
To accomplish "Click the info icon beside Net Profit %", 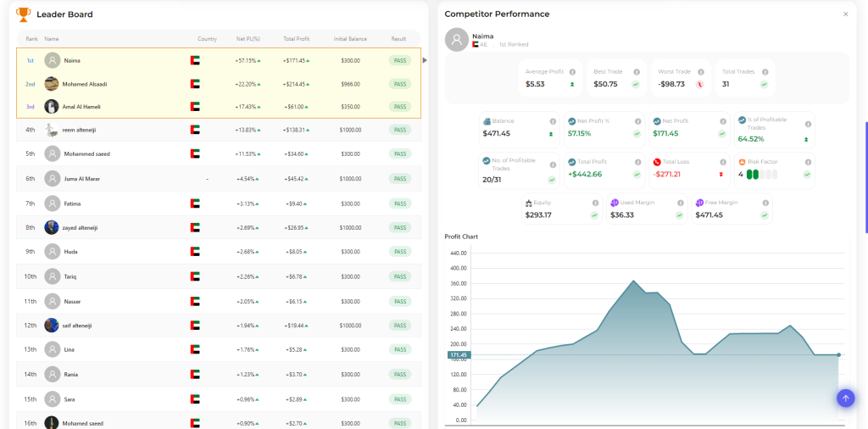I will coord(637,121).
